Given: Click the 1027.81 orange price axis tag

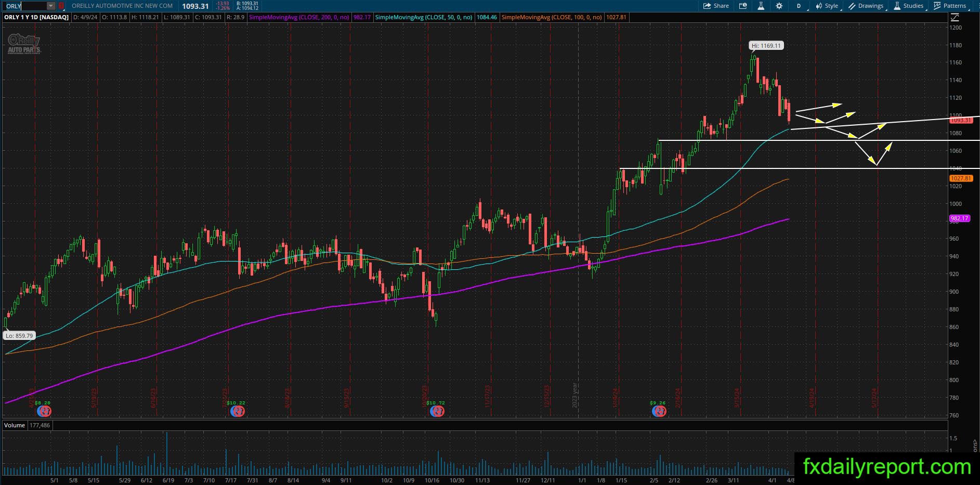Looking at the screenshot, I should click(961, 178).
